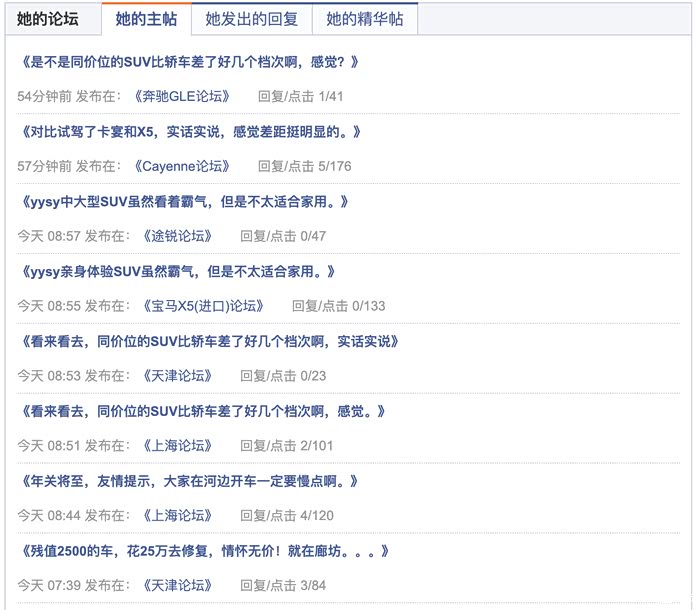Select the 她的主帖 tab
700x610 pixels.
(146, 18)
